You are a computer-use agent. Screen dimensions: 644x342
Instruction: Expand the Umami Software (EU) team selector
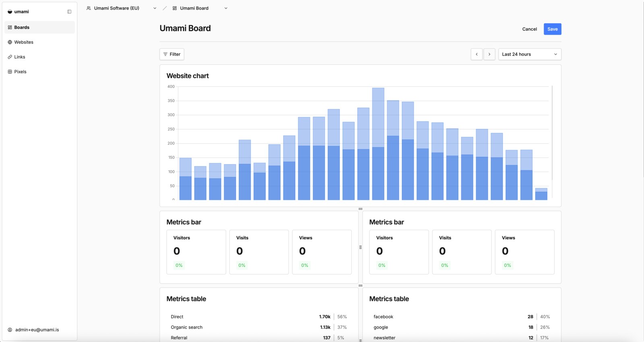tap(121, 8)
